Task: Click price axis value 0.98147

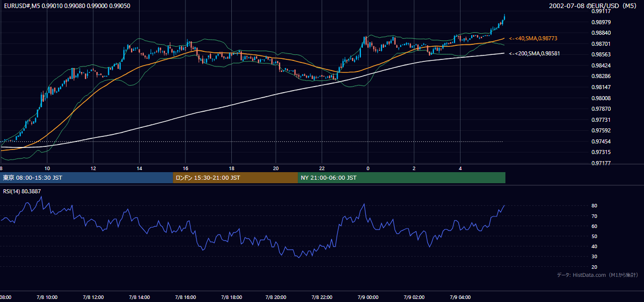Action: (601, 87)
